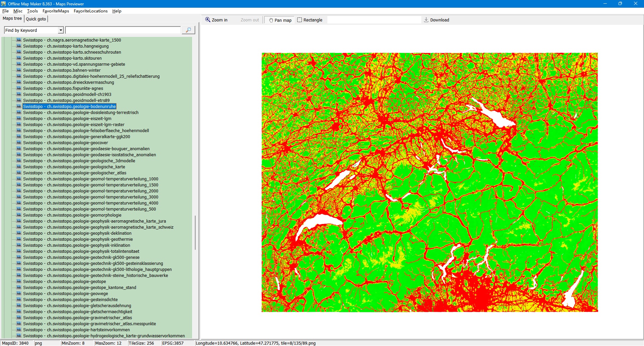Switch to the Quick goto tab

[x=36, y=19]
